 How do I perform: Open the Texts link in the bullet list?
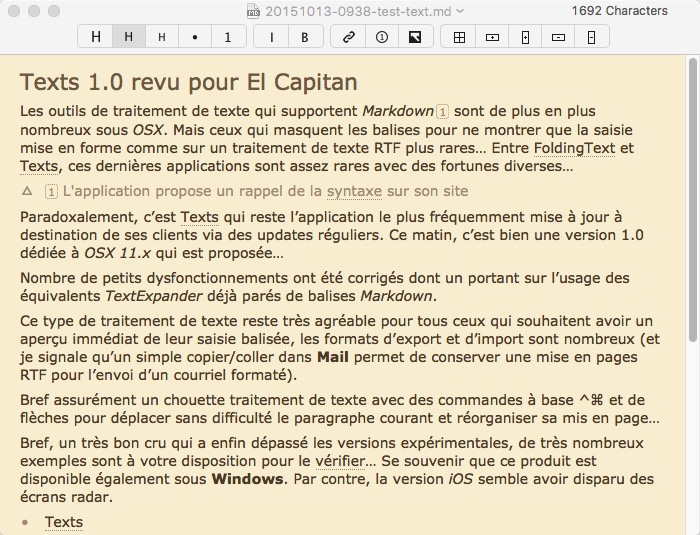(64, 522)
